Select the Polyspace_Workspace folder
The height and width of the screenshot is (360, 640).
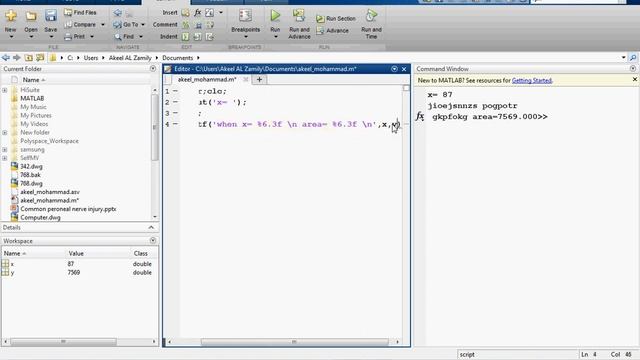click(49, 141)
